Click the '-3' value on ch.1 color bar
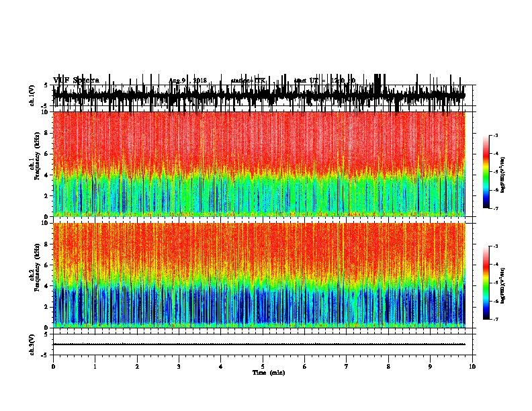 click(x=496, y=135)
